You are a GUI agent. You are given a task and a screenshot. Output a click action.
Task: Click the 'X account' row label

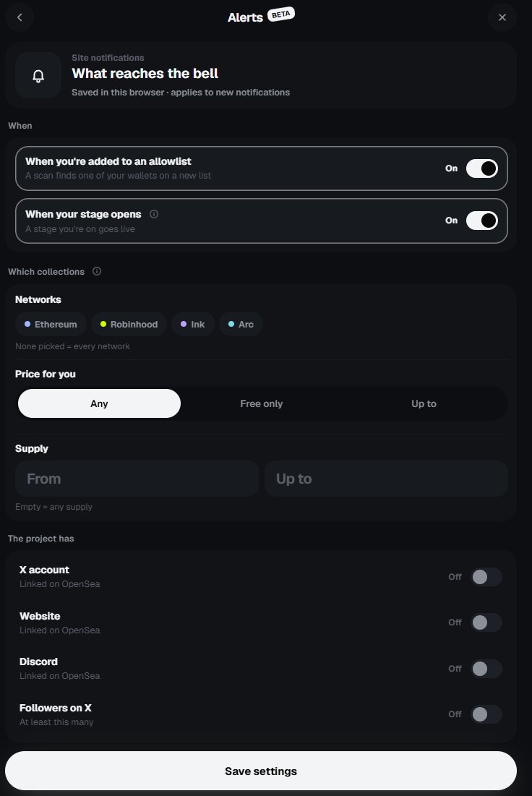click(44, 570)
